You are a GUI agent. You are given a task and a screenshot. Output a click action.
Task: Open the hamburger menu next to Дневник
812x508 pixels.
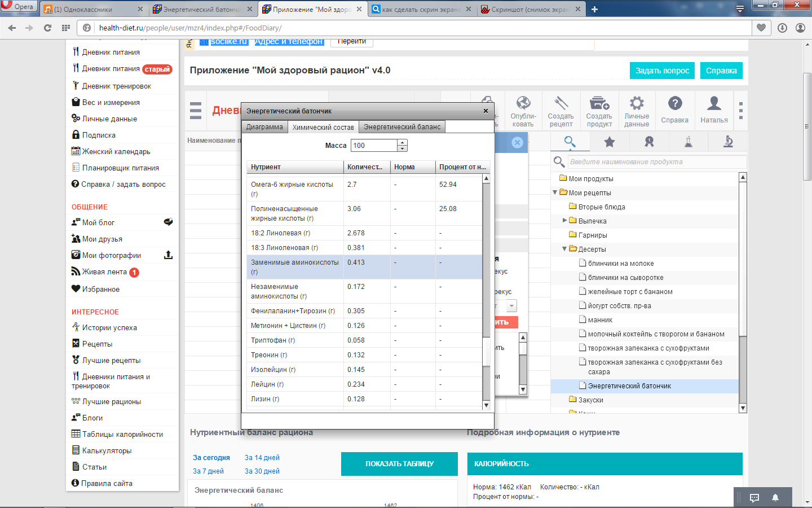tap(196, 111)
